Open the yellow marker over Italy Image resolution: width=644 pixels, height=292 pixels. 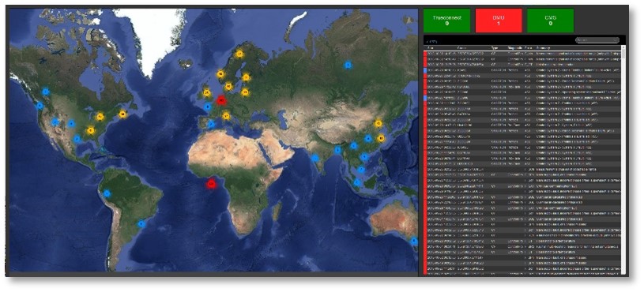(226, 117)
